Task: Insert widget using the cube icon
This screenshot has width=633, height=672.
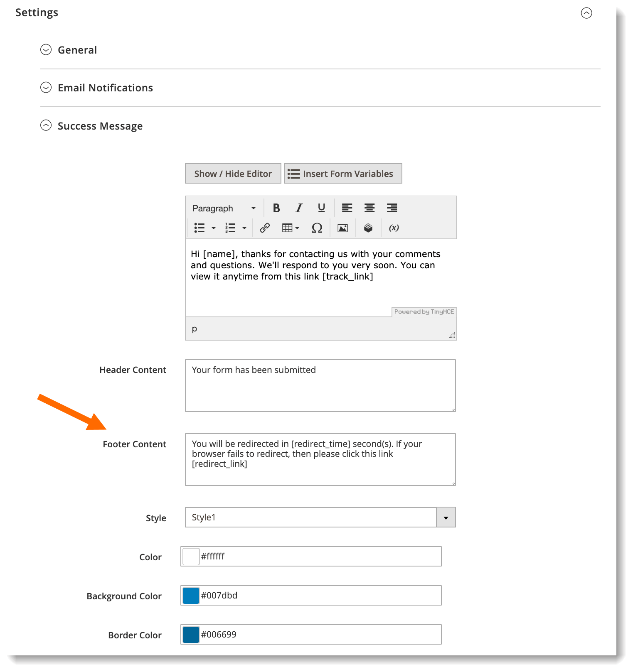Action: pyautogui.click(x=368, y=228)
